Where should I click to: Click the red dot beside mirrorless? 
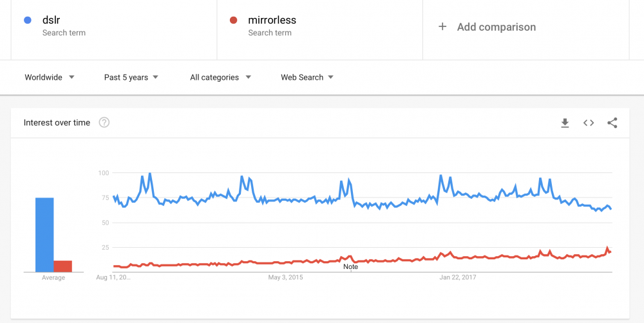click(234, 21)
